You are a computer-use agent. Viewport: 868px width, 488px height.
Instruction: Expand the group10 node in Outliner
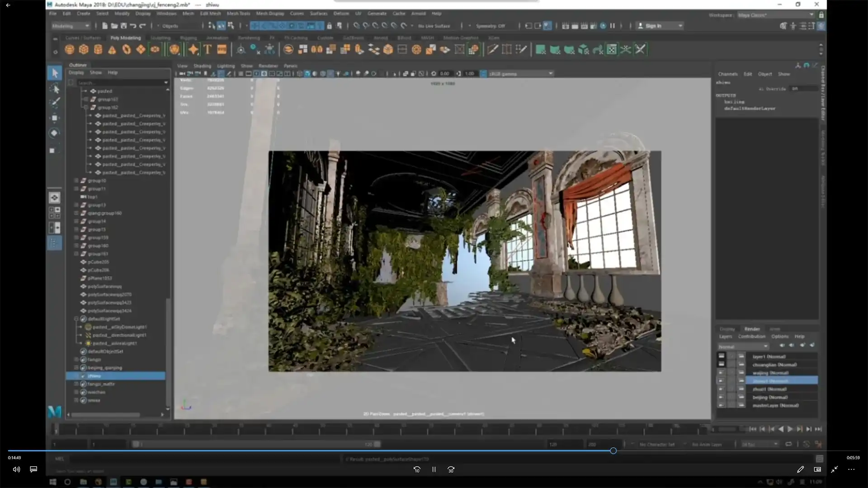tap(76, 181)
